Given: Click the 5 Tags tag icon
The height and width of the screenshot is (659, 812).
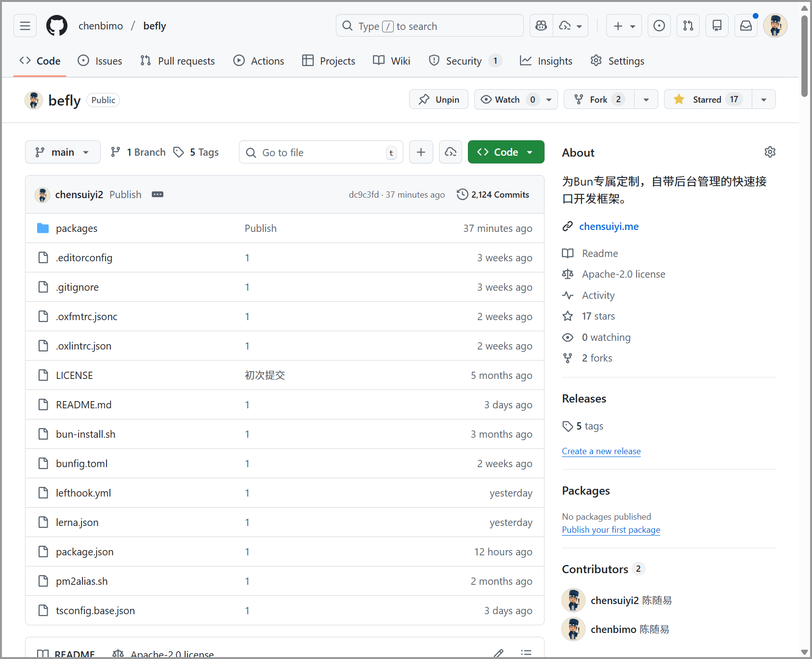Looking at the screenshot, I should pos(179,152).
